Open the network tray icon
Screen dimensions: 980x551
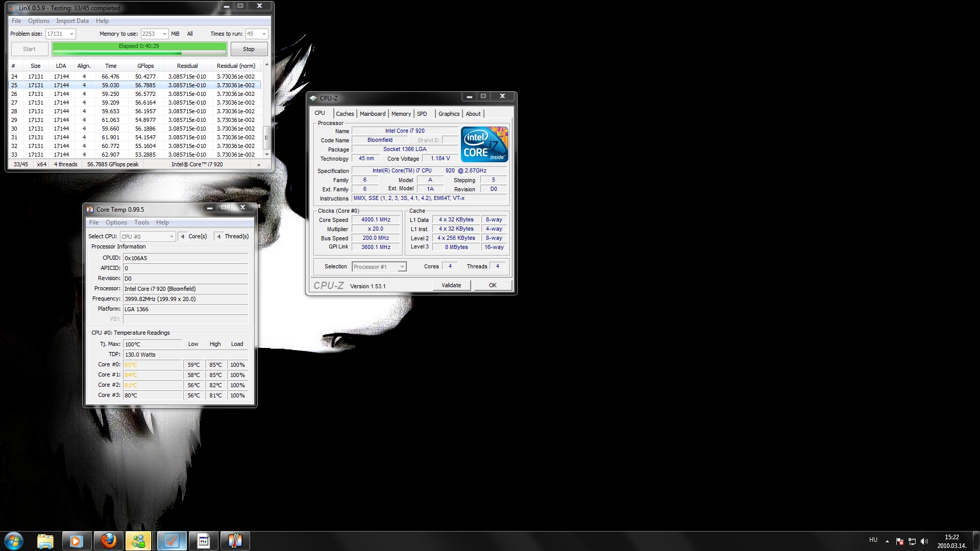[912, 541]
